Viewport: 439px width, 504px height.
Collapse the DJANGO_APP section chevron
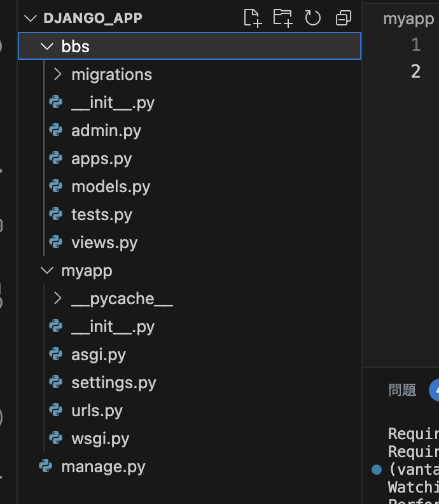point(31,18)
